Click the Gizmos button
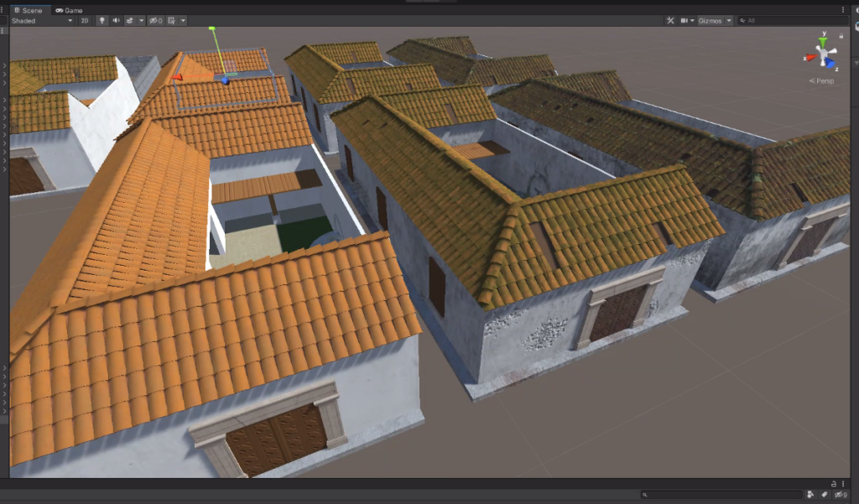The height and width of the screenshot is (504, 859). (x=711, y=20)
